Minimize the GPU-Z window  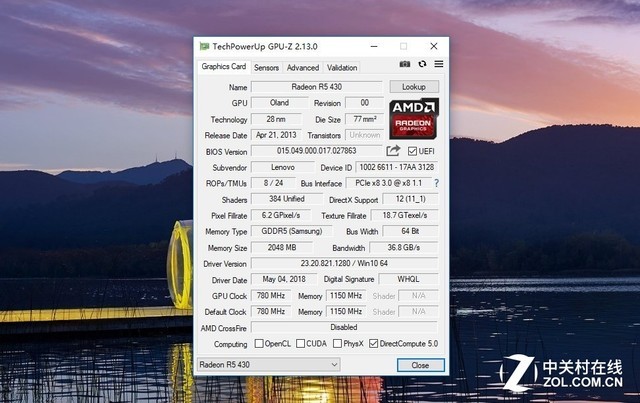[374, 46]
